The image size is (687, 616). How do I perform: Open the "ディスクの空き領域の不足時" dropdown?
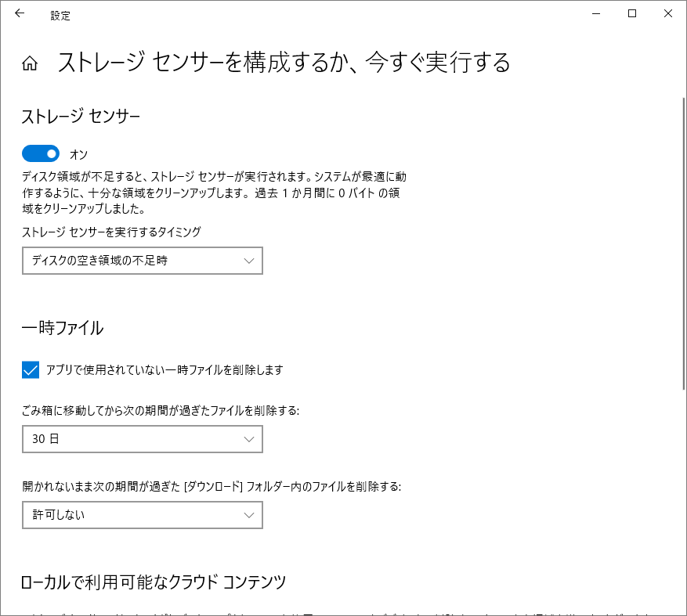pyautogui.click(x=142, y=260)
